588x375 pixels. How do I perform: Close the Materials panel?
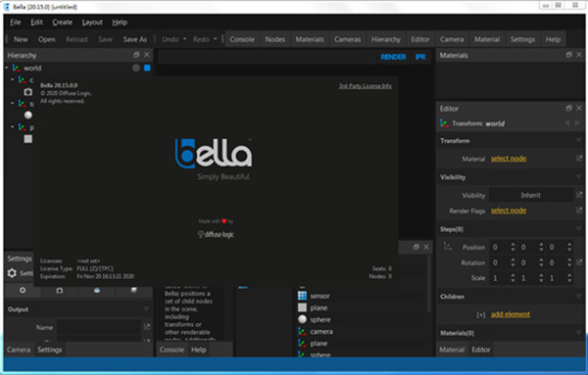(x=579, y=55)
